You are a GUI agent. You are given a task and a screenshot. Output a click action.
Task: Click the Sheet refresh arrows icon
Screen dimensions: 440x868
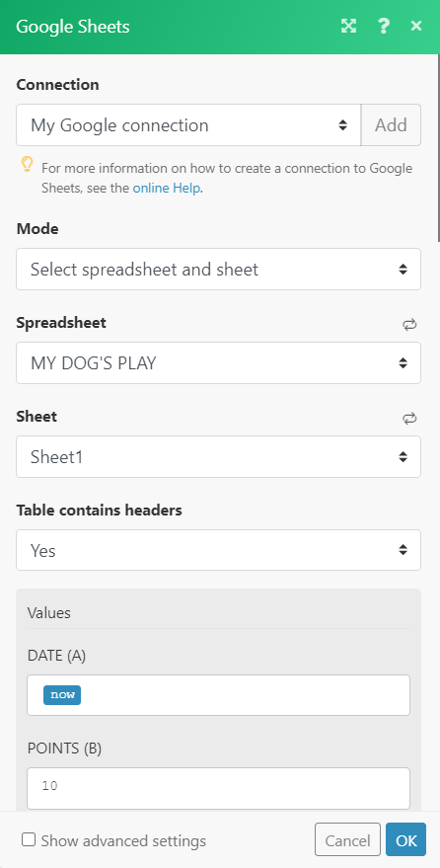(409, 419)
